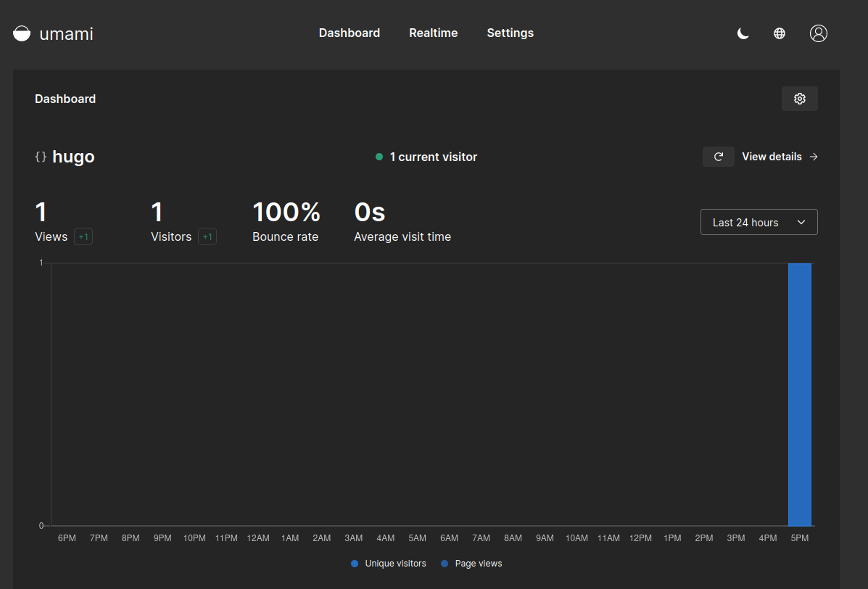The height and width of the screenshot is (589, 868).
Task: Click the 3AM axis label
Action: [x=354, y=538]
